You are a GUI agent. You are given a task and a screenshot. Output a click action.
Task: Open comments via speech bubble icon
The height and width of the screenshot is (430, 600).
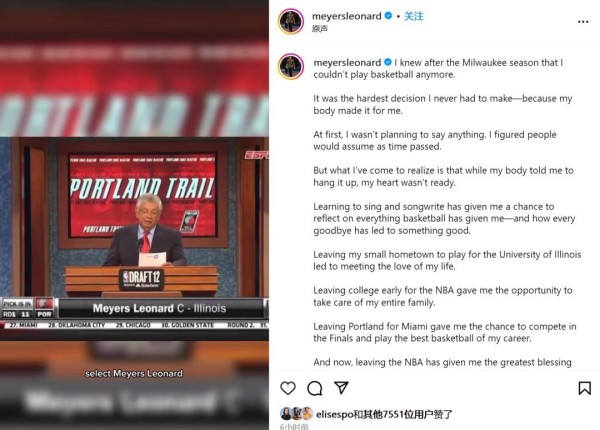click(315, 388)
